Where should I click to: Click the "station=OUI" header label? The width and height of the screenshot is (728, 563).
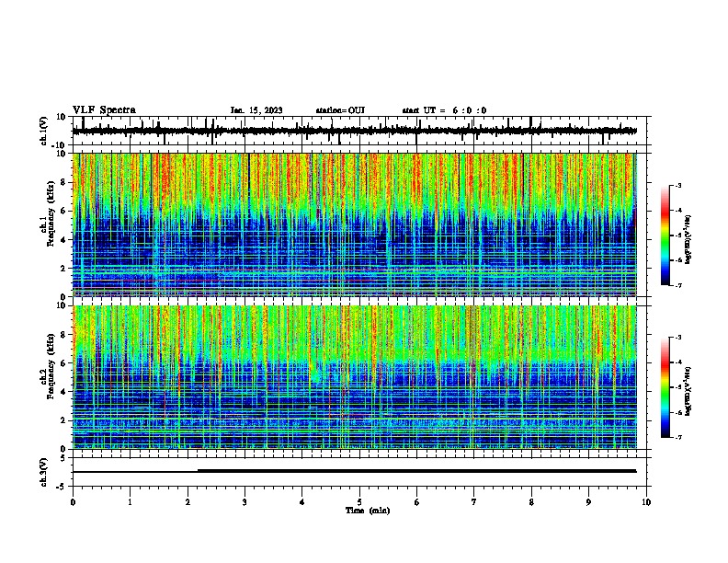340,110
